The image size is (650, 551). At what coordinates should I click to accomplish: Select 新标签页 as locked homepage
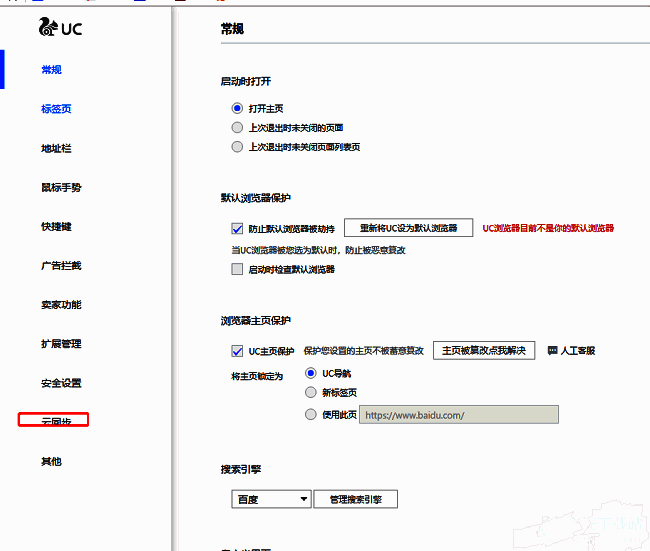(310, 392)
